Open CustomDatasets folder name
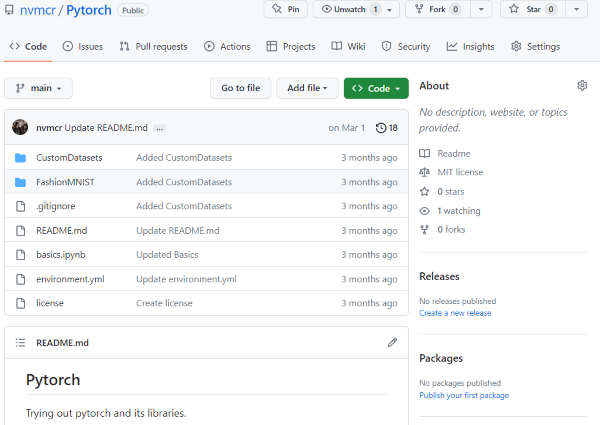This screenshot has height=425, width=600. pyautogui.click(x=69, y=158)
